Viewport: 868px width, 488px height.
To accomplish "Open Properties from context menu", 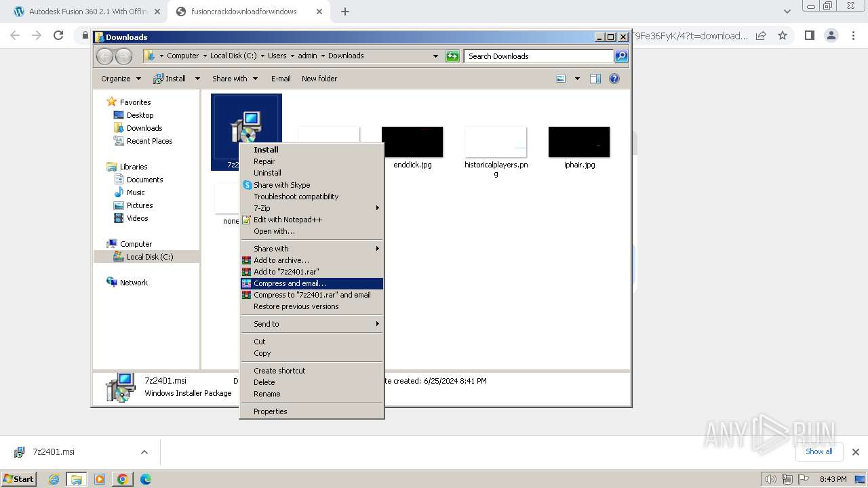I will pyautogui.click(x=312, y=411).
